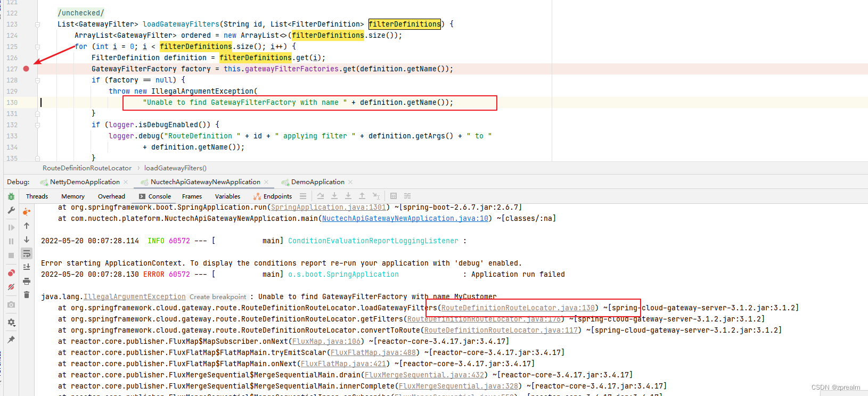Viewport: 868px width, 396px height.
Task: Toggle the soft-wrap button in console sidebar
Action: click(x=27, y=253)
